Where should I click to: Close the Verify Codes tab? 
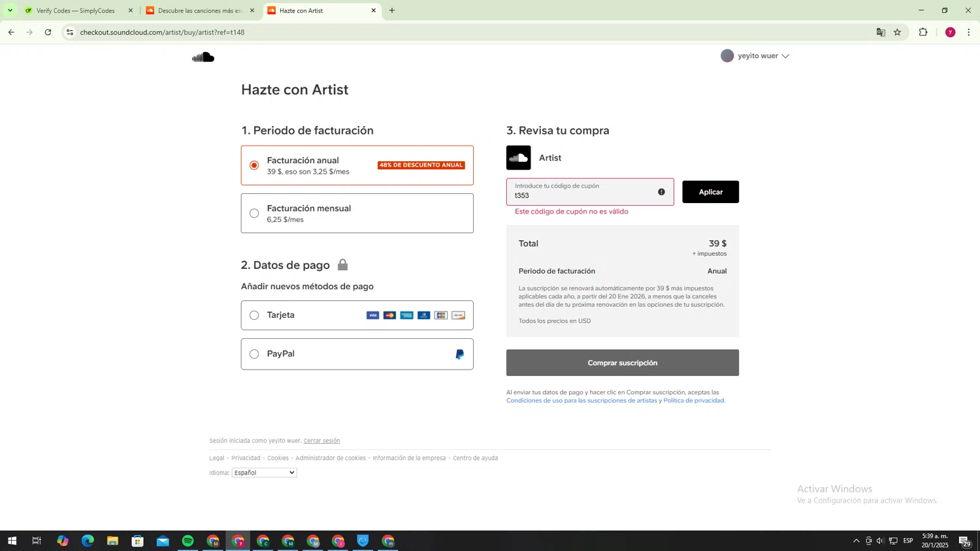coord(131,10)
